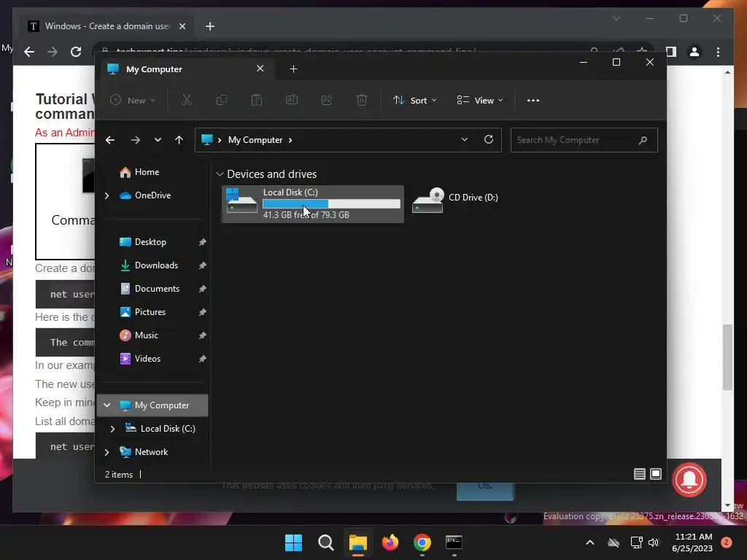Screen dimensions: 747x560
Task: Click the search magnifier icon in File Explorer
Action: point(643,140)
